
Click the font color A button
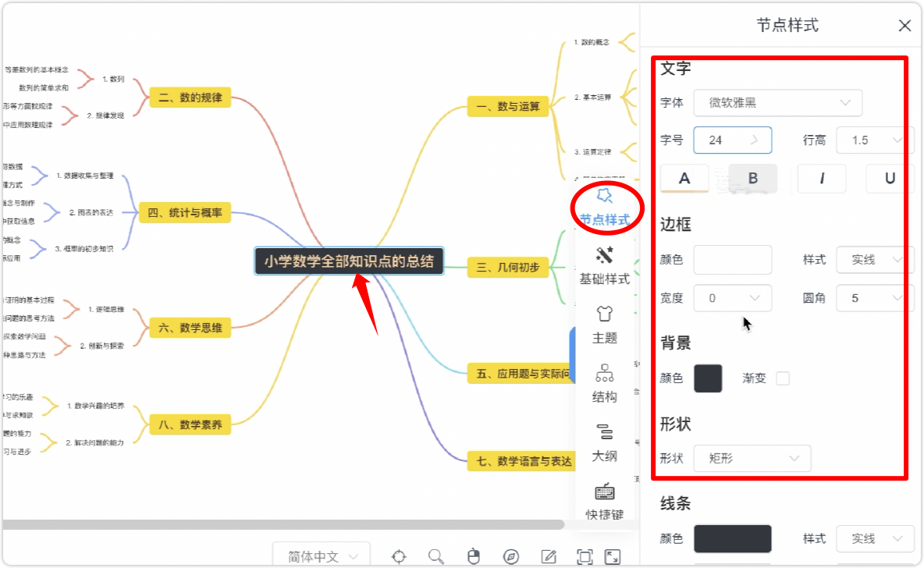point(684,179)
